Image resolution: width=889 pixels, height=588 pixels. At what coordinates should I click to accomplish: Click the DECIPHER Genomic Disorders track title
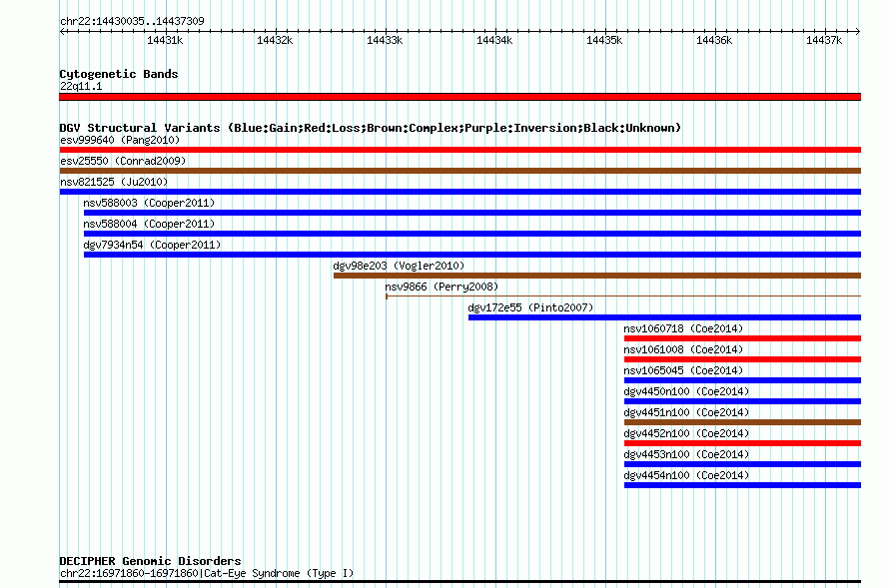pos(150,561)
